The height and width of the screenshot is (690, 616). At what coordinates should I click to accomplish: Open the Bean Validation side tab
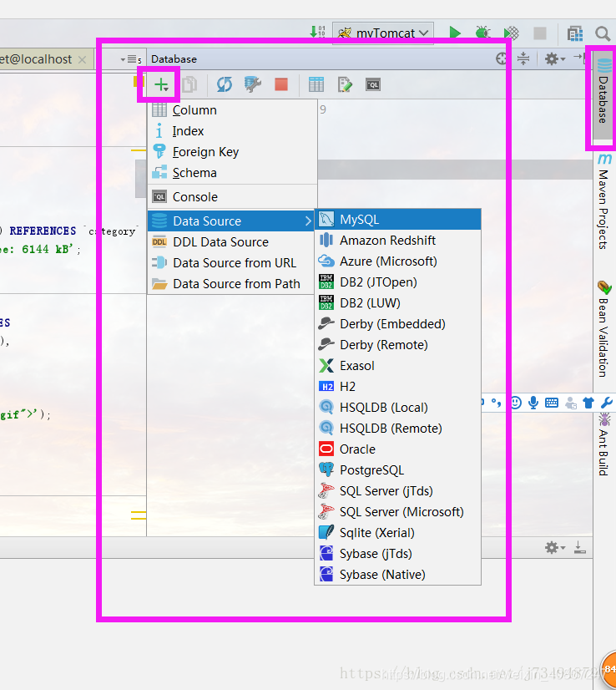[604, 329]
